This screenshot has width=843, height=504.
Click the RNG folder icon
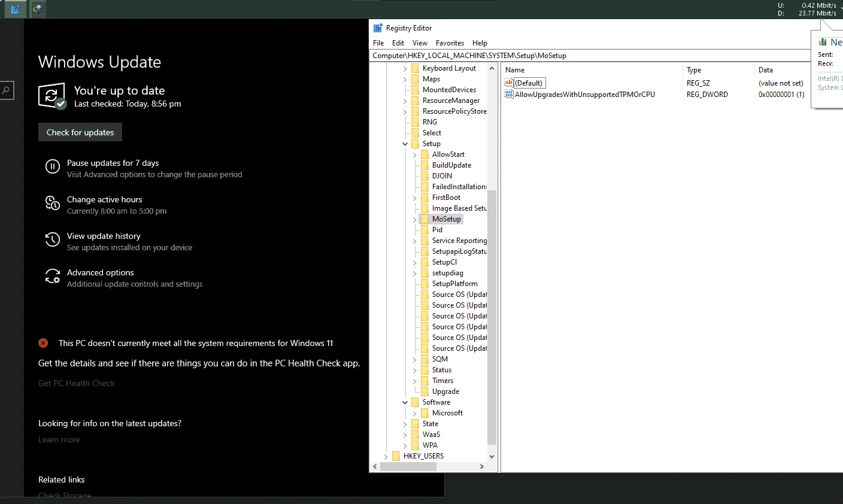(x=415, y=122)
